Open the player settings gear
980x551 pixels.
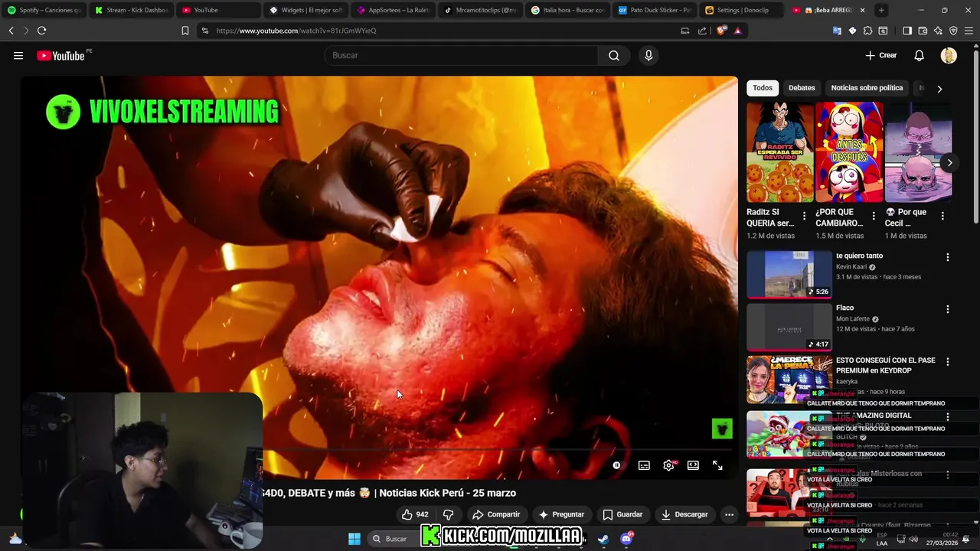tap(668, 465)
